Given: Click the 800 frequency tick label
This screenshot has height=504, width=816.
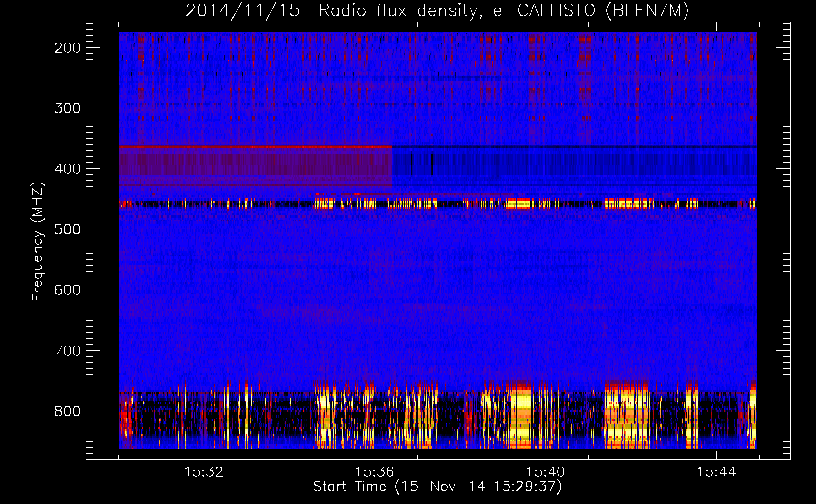Looking at the screenshot, I should pyautogui.click(x=68, y=411).
